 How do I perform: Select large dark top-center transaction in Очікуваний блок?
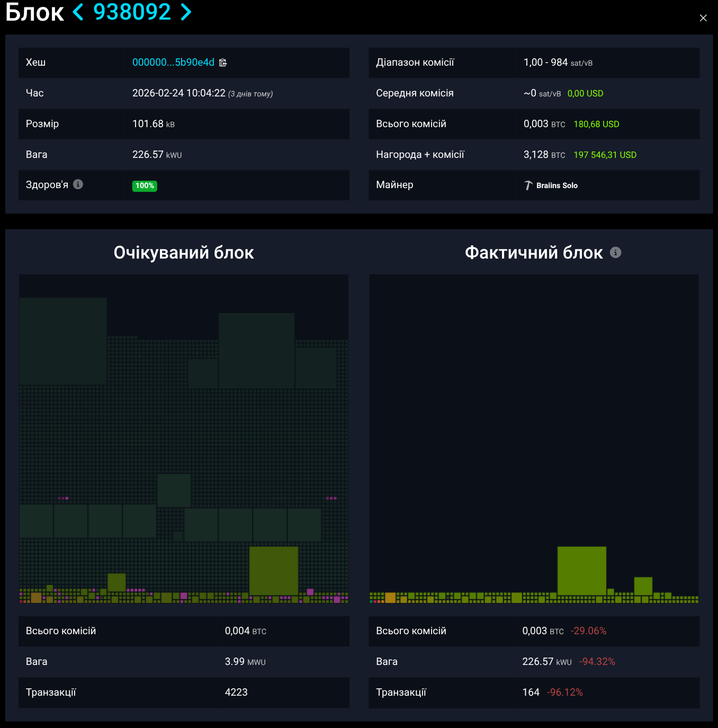[256, 350]
